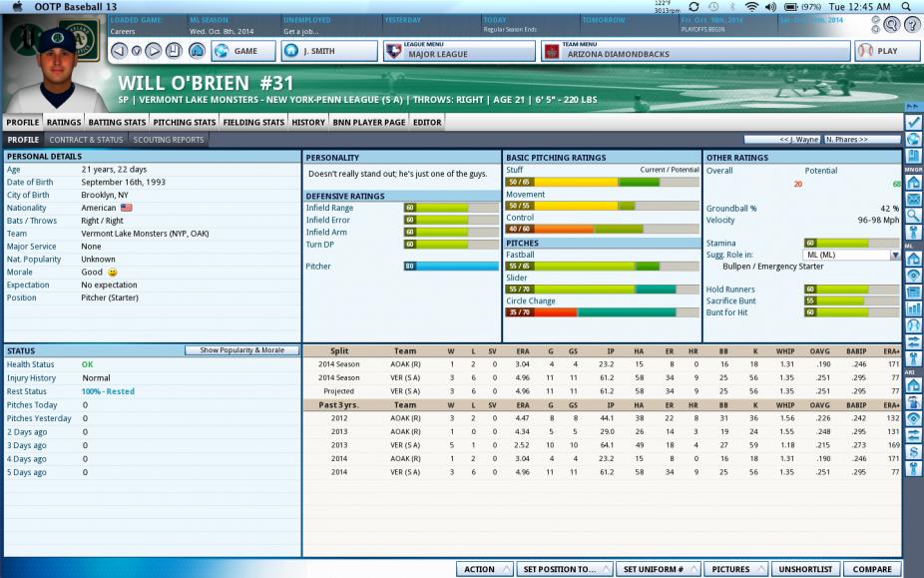Image resolution: width=924 pixels, height=578 pixels.
Task: Open the home icon under ML
Action: (913, 259)
